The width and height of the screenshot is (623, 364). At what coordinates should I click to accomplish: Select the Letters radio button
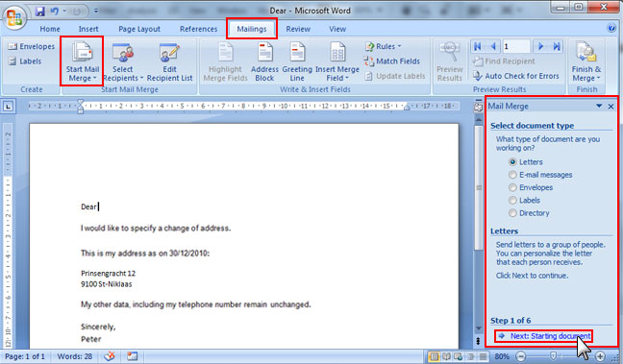(512, 162)
